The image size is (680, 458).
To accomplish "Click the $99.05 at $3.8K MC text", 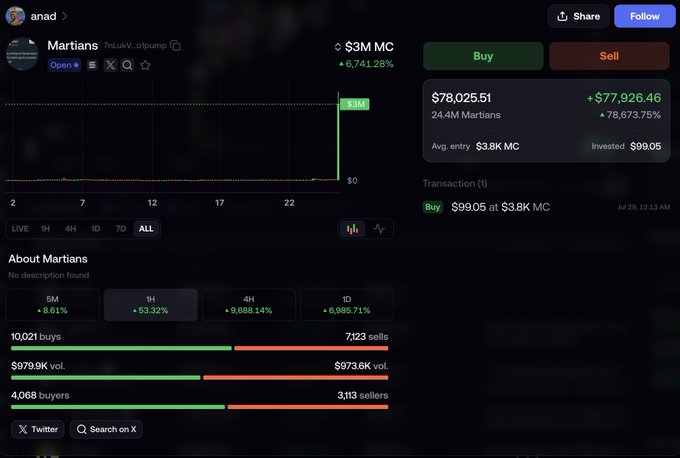I will 500,207.
